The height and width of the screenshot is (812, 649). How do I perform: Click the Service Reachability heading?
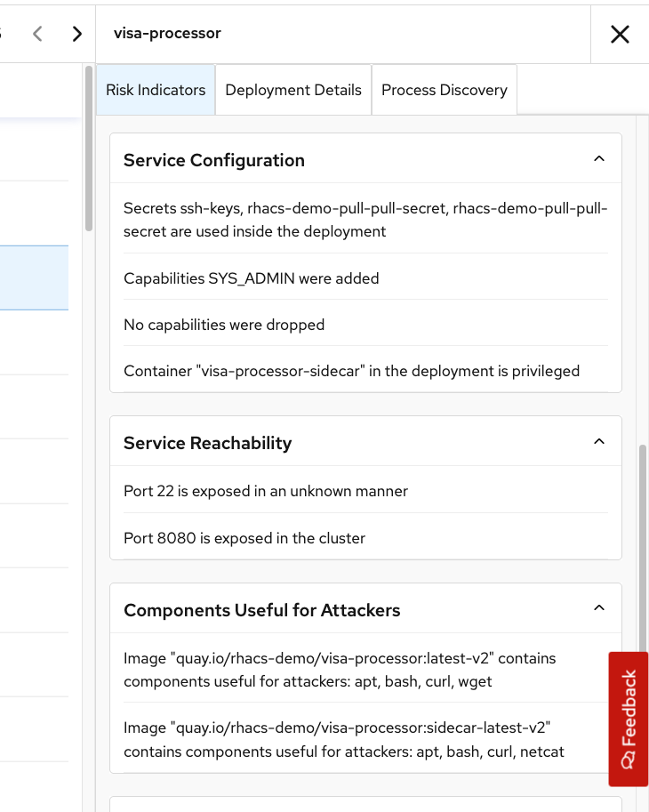click(207, 443)
